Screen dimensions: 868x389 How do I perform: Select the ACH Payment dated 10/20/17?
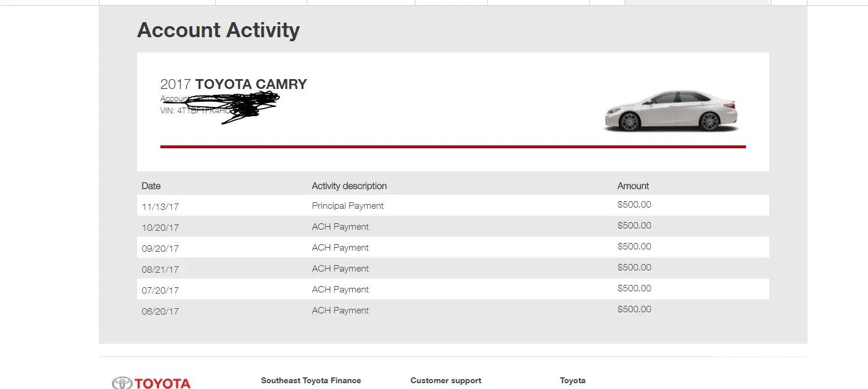[x=340, y=227]
